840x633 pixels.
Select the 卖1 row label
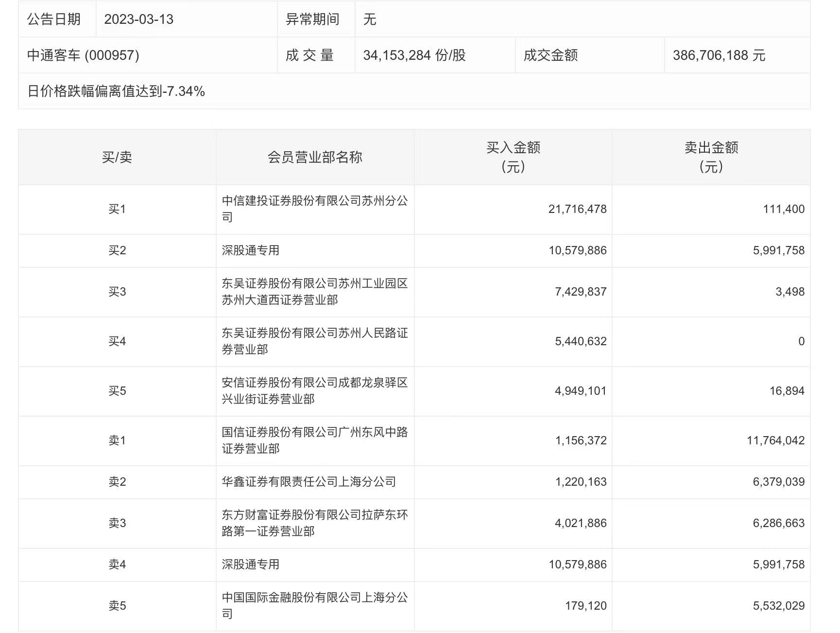(x=117, y=440)
